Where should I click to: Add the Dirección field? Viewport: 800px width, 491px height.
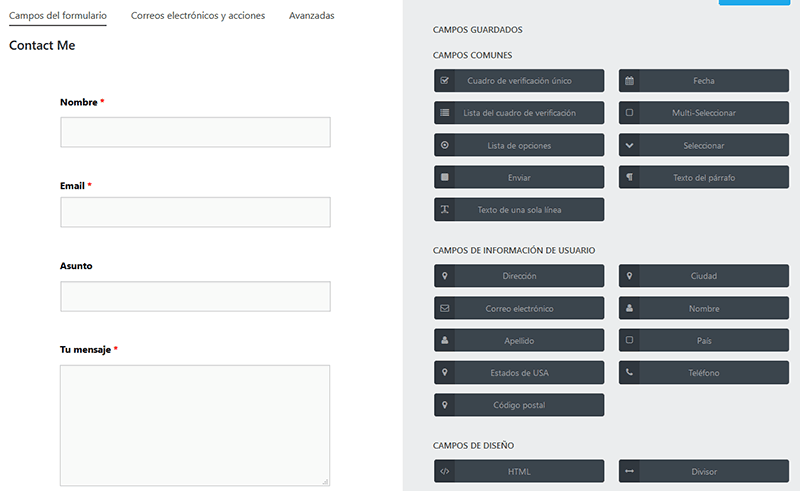point(519,276)
